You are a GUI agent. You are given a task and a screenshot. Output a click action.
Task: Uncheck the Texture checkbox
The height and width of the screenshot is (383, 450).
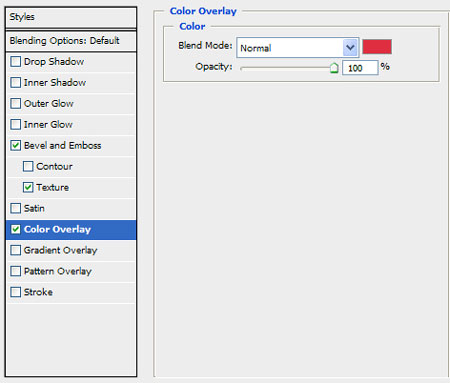pyautogui.click(x=28, y=187)
